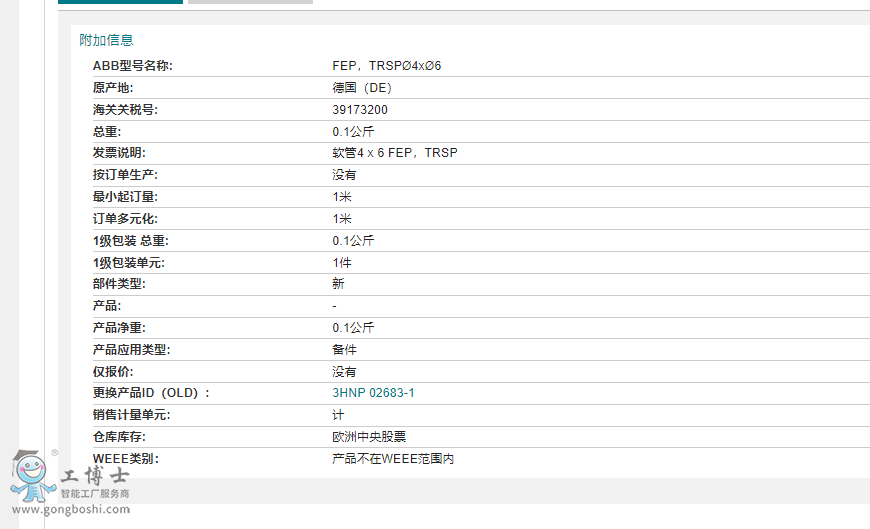This screenshot has width=870, height=529.
Task: Click the 海关关税号 label
Action: coord(125,110)
